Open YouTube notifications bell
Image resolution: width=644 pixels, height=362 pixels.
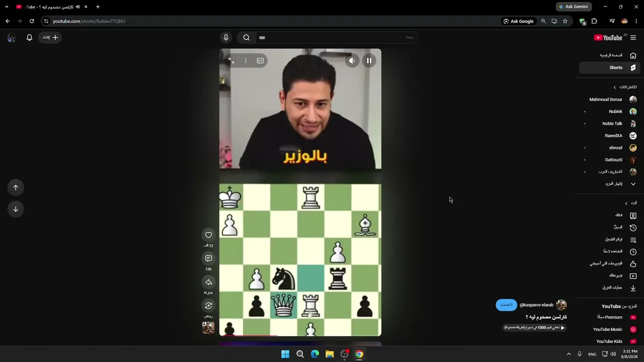(29, 37)
